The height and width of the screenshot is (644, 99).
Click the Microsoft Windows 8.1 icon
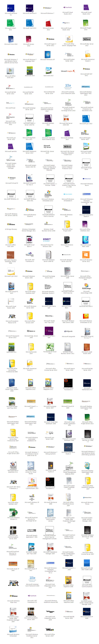pyautogui.click(x=11, y=8)
